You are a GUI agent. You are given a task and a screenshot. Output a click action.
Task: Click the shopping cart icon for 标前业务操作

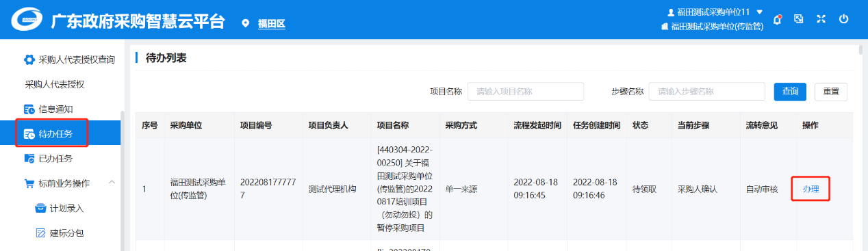pyautogui.click(x=29, y=183)
